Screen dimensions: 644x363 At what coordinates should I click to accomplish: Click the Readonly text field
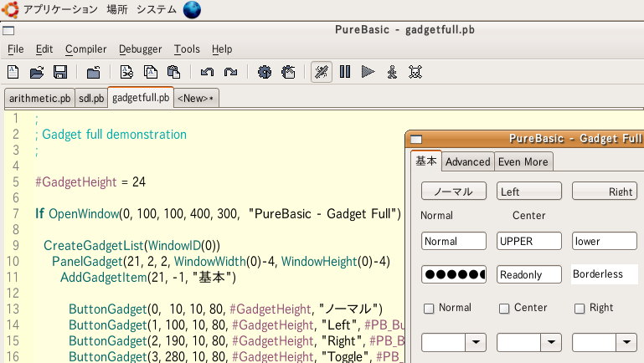[x=529, y=274]
